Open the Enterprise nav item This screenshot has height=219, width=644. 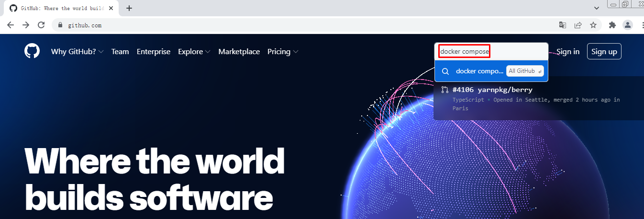[x=153, y=52]
